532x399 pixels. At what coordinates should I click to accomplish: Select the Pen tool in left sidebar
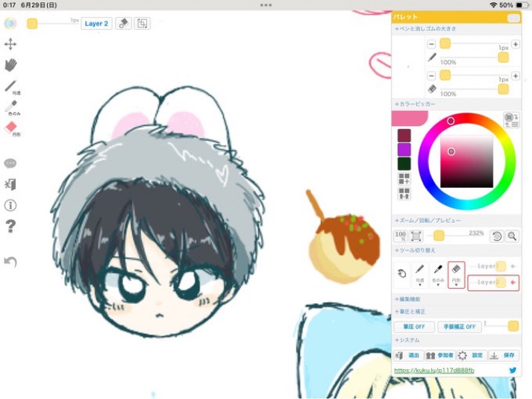point(11,87)
